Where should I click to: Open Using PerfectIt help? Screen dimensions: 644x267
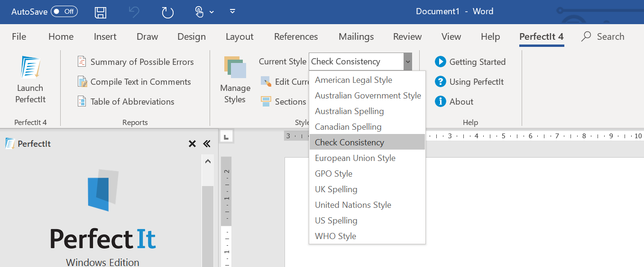coord(469,81)
